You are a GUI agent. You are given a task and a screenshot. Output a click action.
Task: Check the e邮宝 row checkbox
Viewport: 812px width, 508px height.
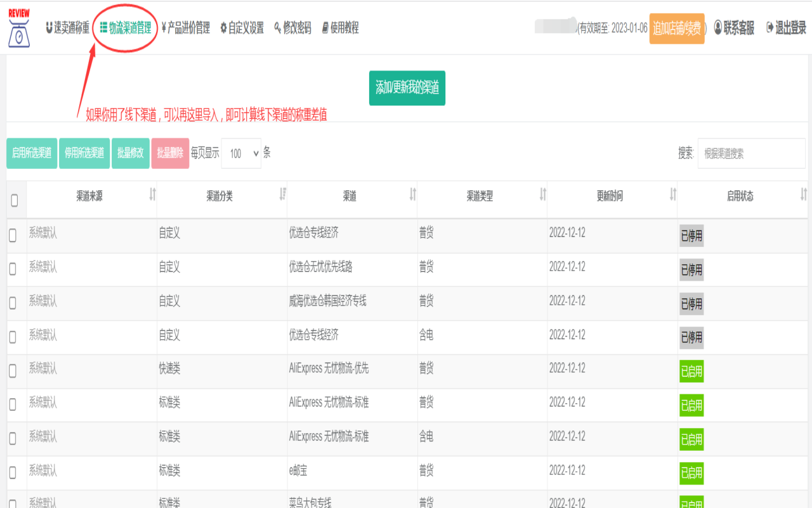click(x=13, y=473)
